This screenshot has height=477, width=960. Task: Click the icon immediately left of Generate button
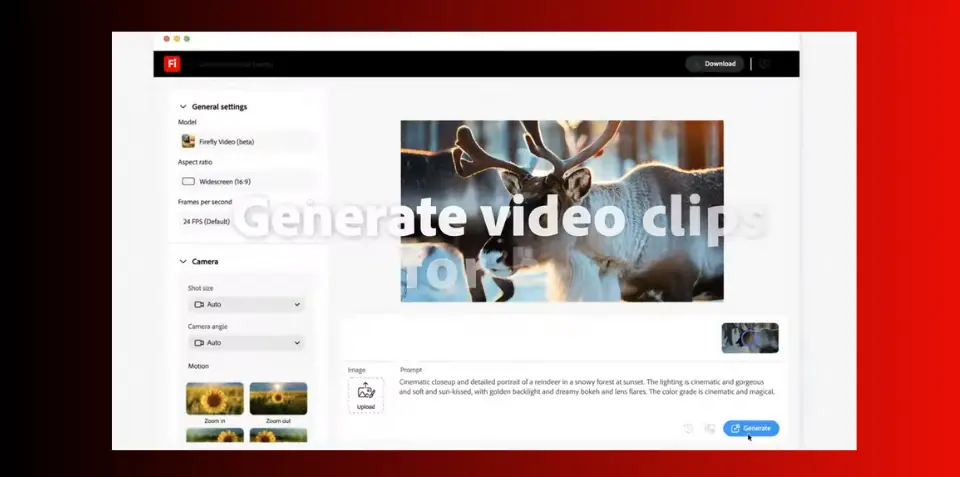710,428
